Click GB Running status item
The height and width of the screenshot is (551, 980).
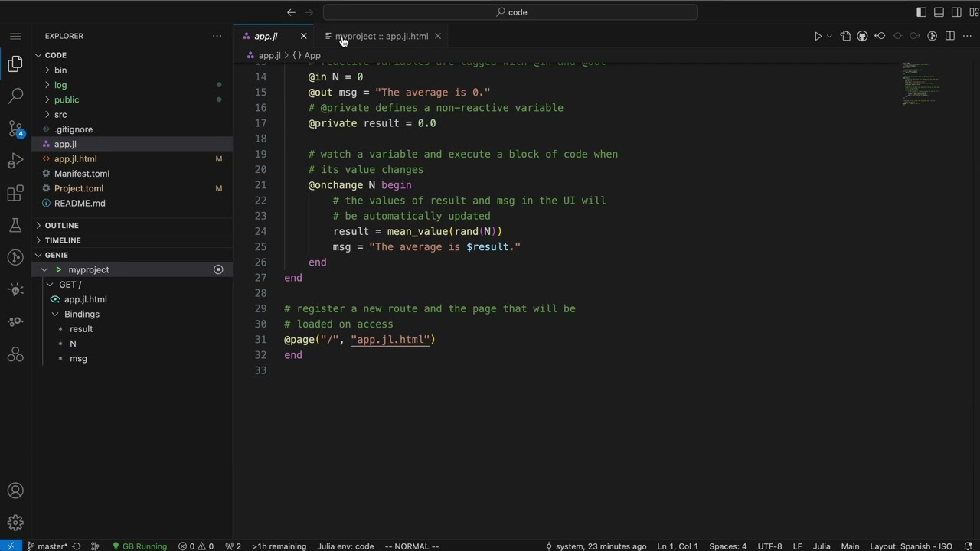tap(139, 546)
